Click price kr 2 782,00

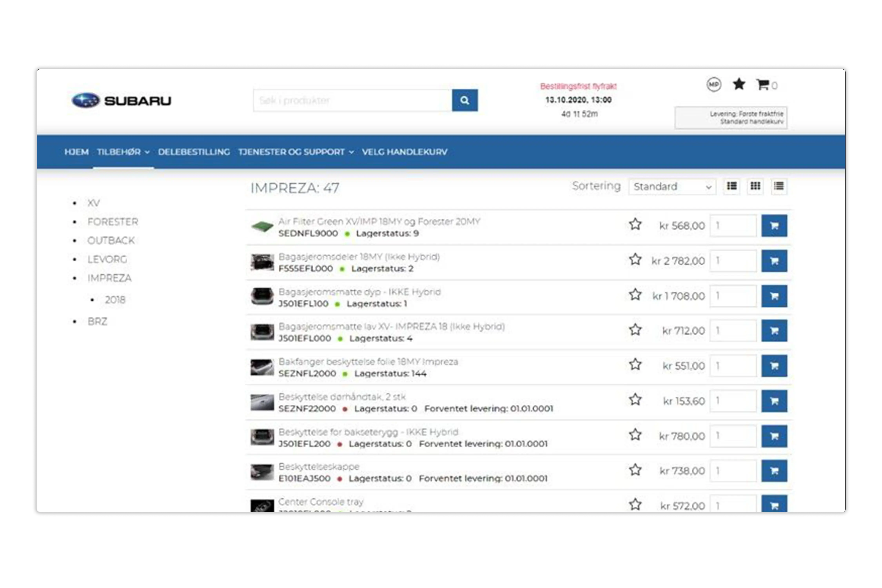click(x=678, y=261)
